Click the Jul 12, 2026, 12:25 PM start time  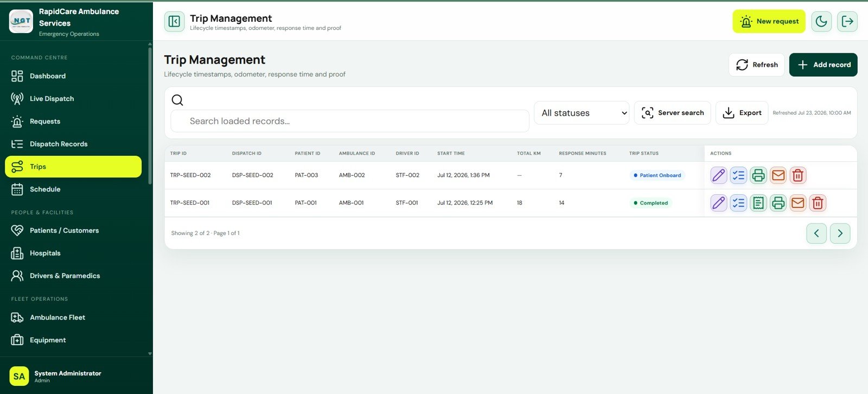click(465, 203)
